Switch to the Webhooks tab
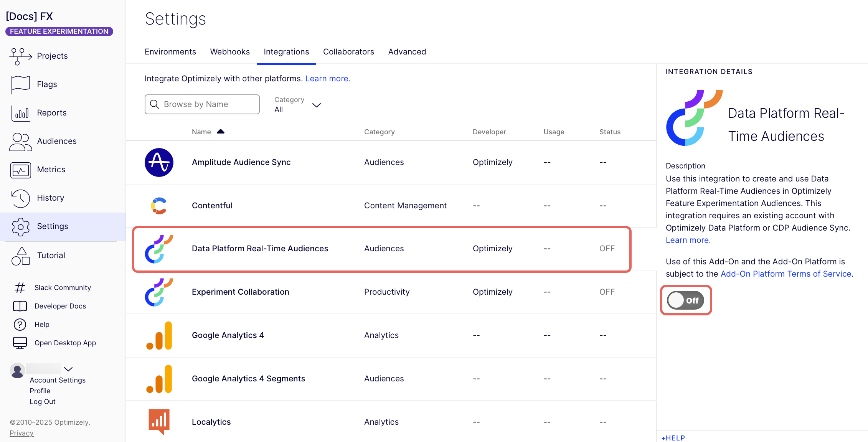This screenshot has height=442, width=868. (x=229, y=52)
